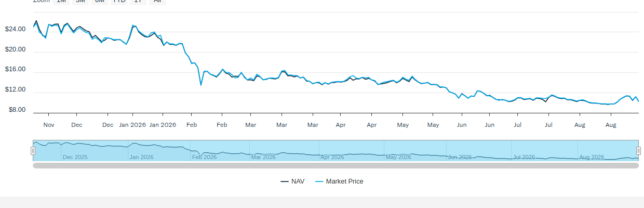Click the $16.00 y-axis label
The image size is (644, 208).
click(15, 70)
